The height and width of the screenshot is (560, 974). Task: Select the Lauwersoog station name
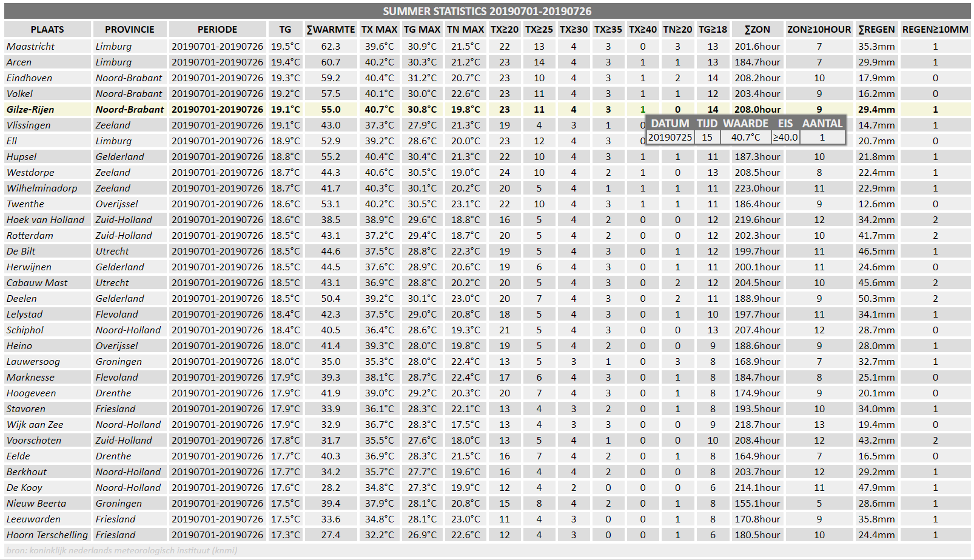33,361
